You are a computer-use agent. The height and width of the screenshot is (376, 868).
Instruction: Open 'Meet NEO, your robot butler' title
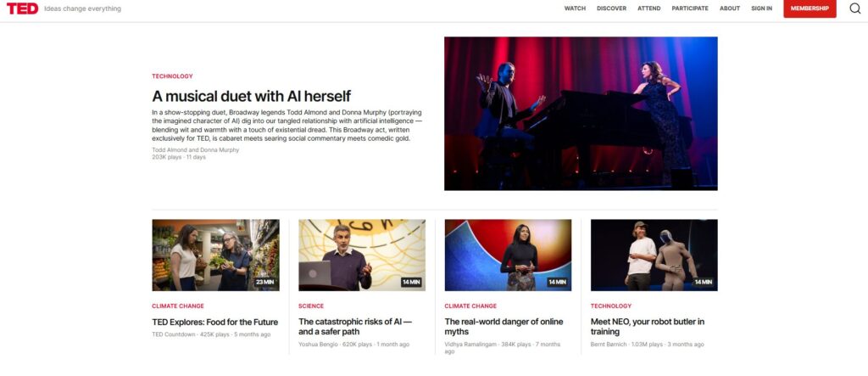(647, 327)
